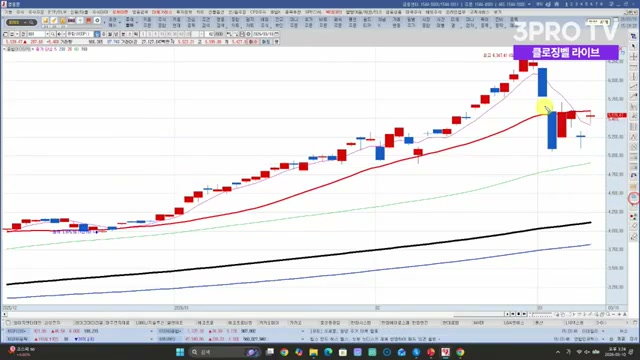Expand the first ticker row's dropdown arrow
640x360 pixels.
[151, 331]
